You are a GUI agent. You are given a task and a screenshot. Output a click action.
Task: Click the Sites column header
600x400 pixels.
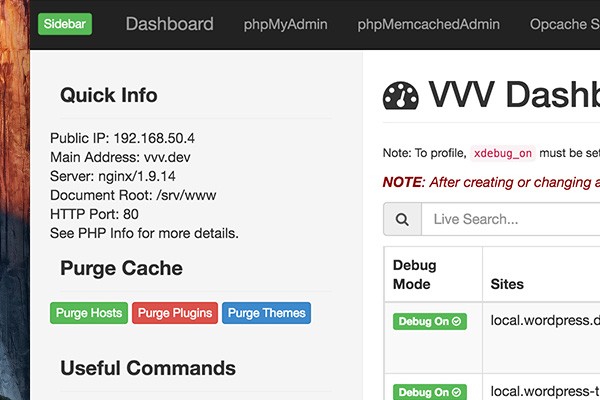[x=507, y=284]
